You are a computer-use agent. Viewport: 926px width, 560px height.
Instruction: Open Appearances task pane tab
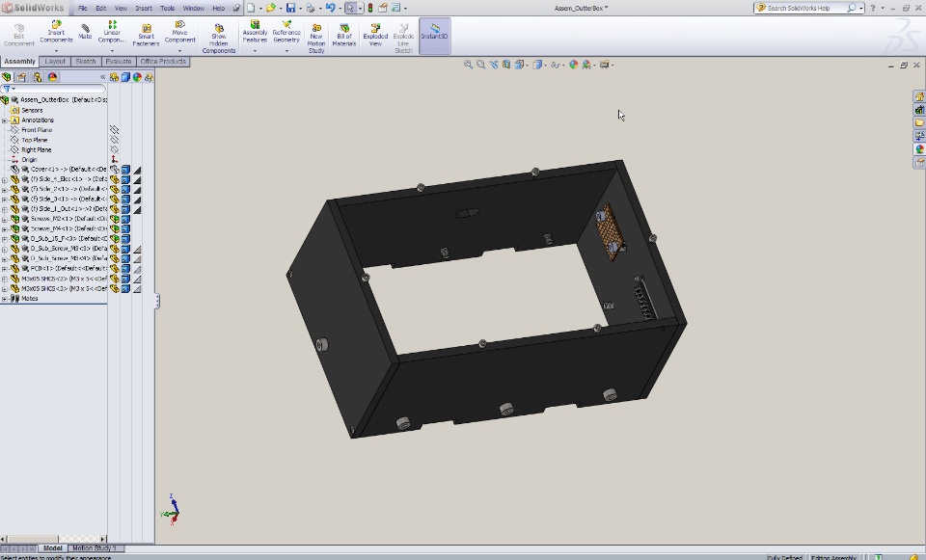coord(919,148)
